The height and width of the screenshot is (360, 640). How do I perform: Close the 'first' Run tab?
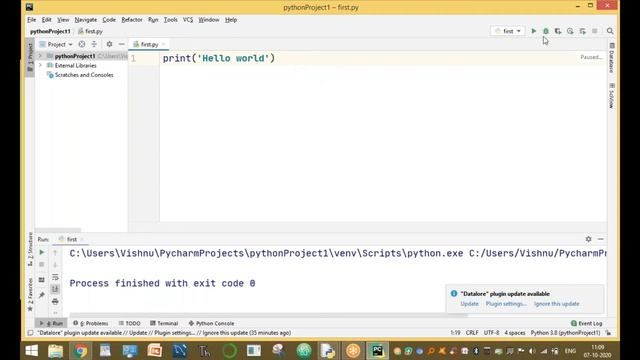[82, 240]
